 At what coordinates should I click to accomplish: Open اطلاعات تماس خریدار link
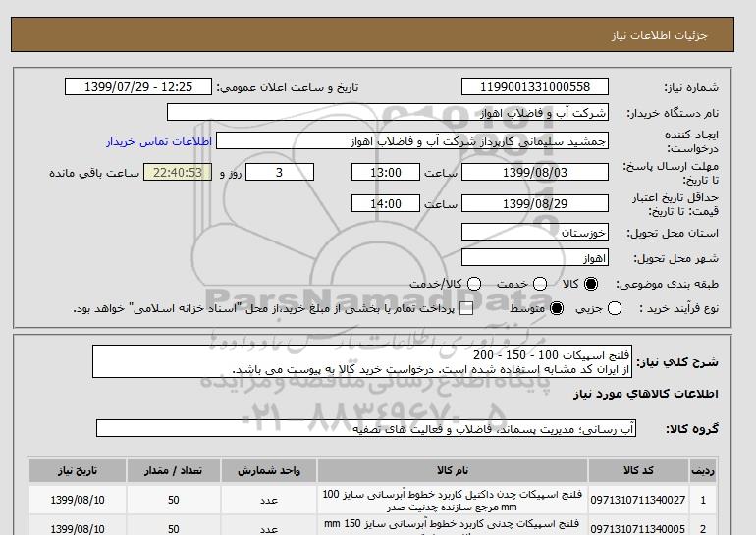[159, 141]
